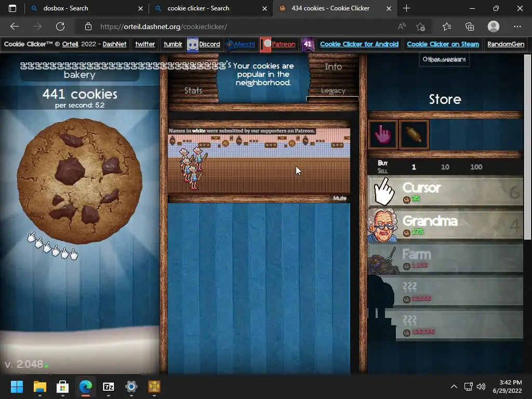532x399 pixels.
Task: Select the locked Farm building
Action: coord(445,259)
